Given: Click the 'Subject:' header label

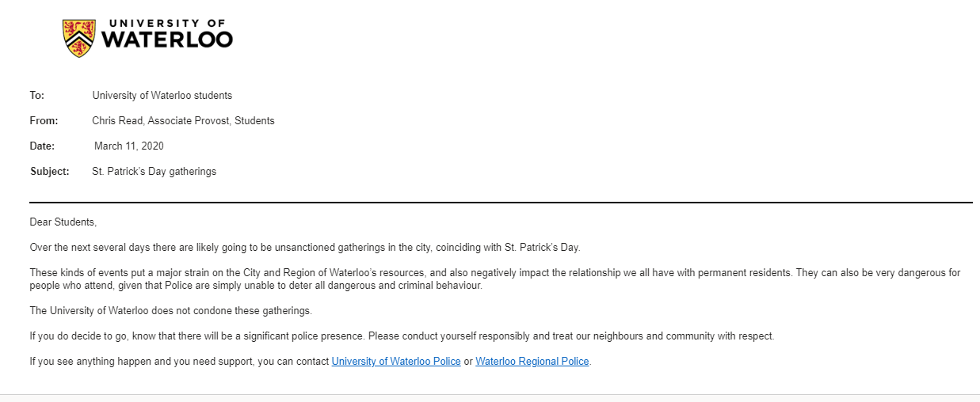Looking at the screenshot, I should (50, 172).
